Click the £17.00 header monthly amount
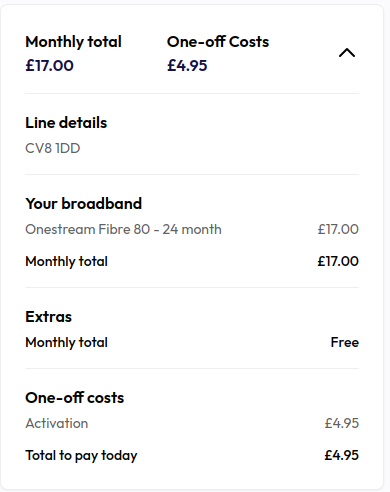This screenshot has height=492, width=390. 49,65
